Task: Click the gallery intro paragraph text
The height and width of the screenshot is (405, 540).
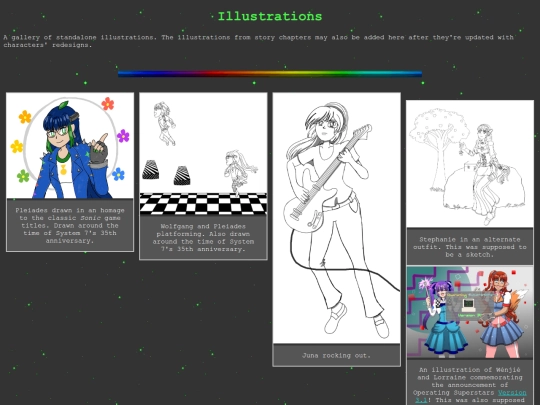Action: click(258, 41)
